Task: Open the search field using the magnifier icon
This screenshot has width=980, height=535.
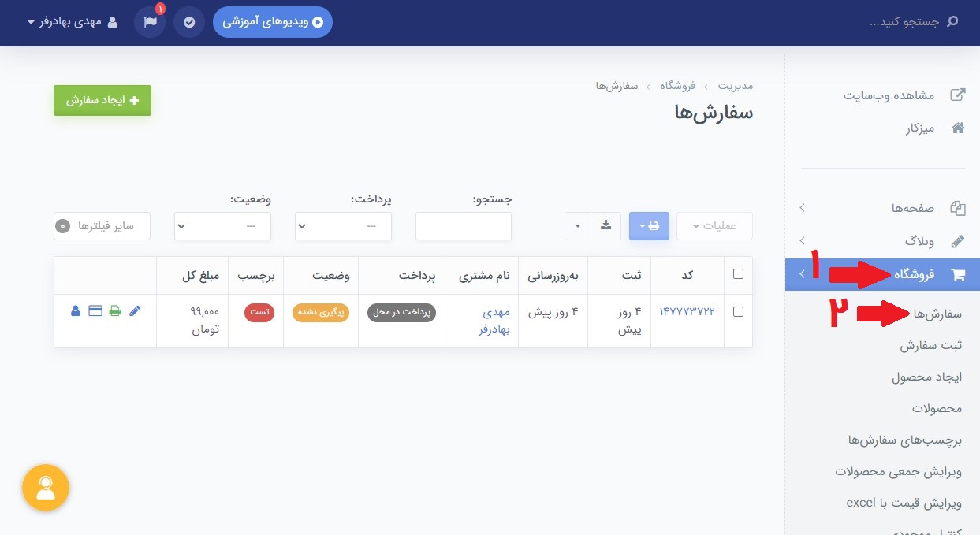Action: point(951,23)
